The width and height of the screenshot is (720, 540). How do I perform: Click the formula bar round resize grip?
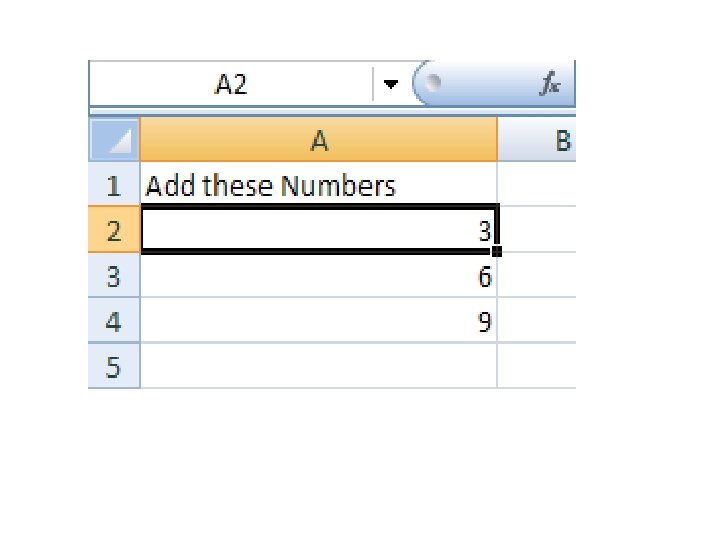point(432,85)
